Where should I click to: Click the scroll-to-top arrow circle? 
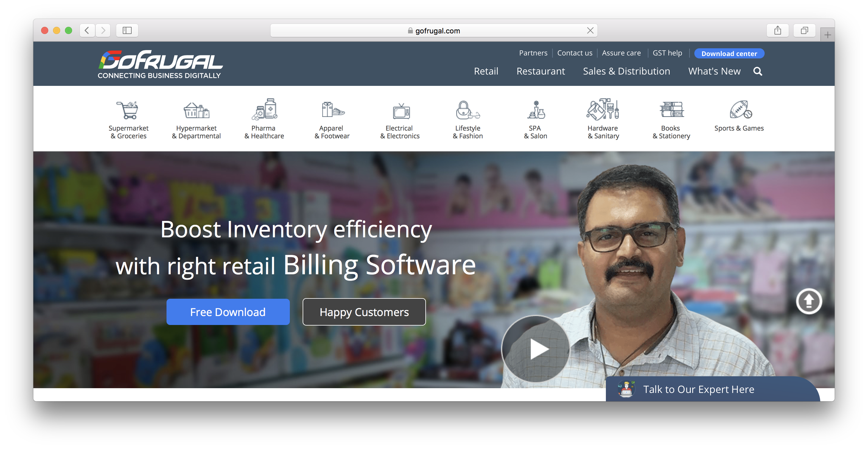[809, 301]
